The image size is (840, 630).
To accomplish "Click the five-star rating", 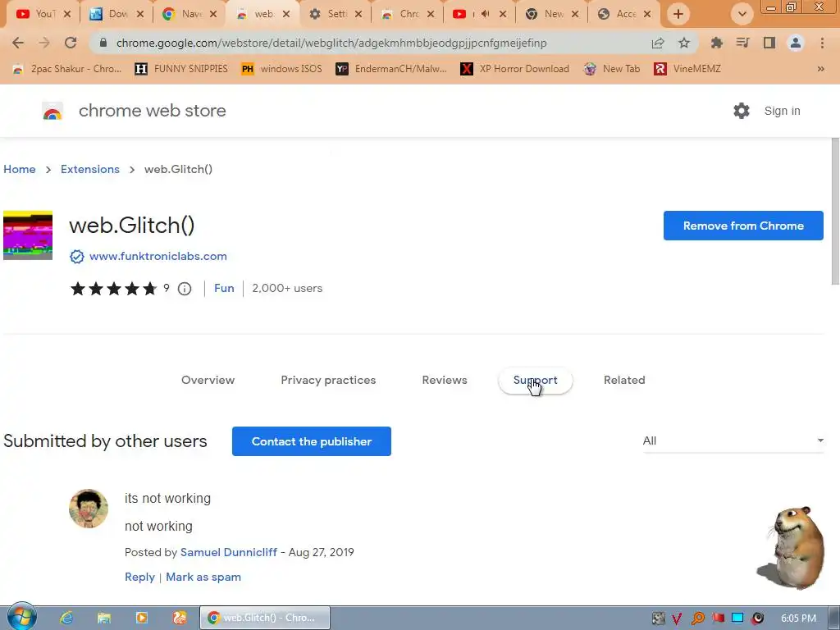I will tap(113, 289).
